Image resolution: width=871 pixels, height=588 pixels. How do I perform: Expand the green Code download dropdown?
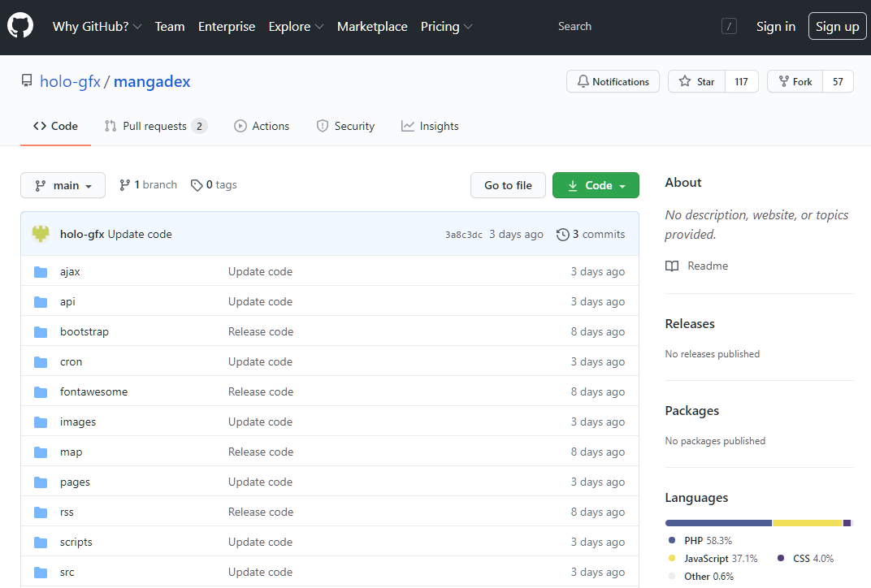tap(596, 185)
